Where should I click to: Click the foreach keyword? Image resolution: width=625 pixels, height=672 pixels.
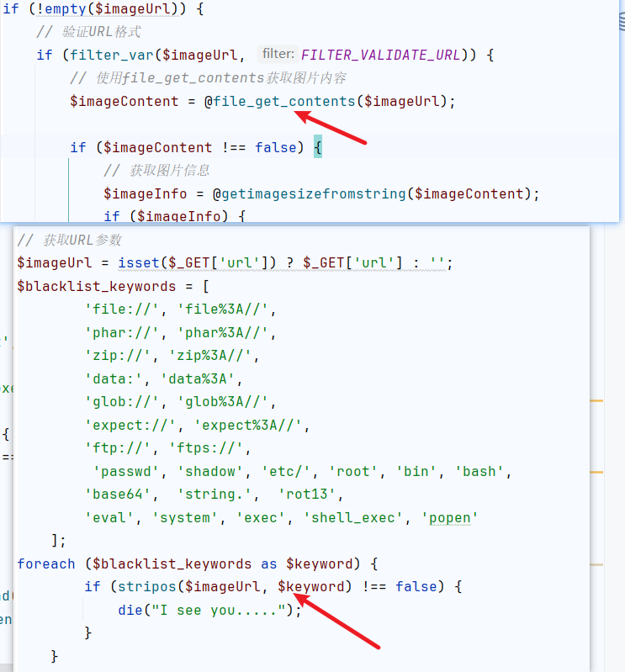point(46,564)
